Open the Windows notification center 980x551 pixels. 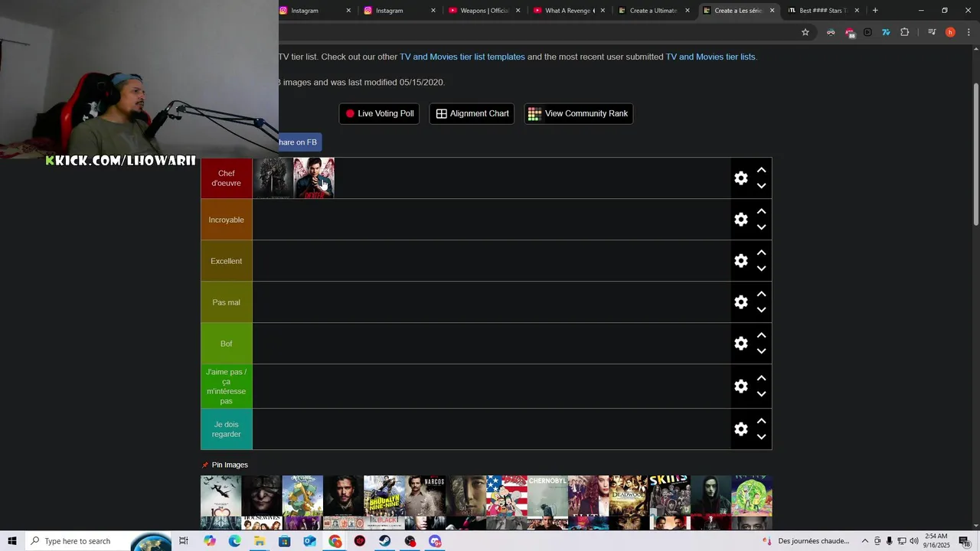(964, 541)
